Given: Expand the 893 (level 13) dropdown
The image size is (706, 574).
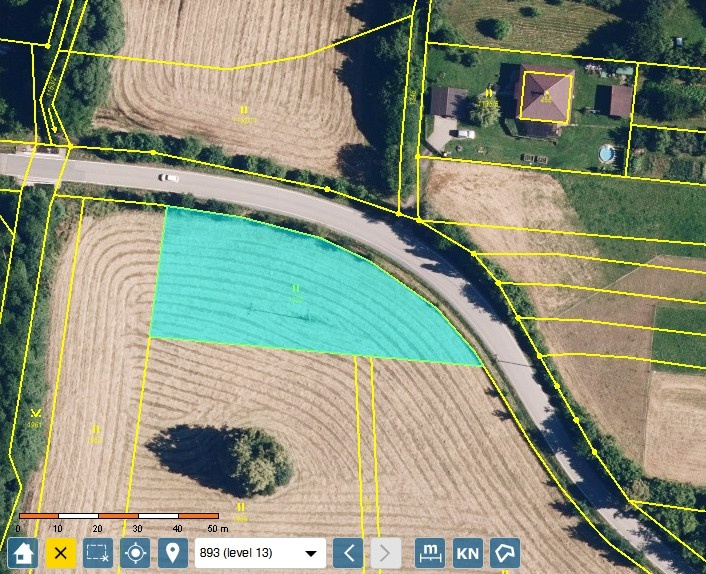Looking at the screenshot, I should click(314, 552).
